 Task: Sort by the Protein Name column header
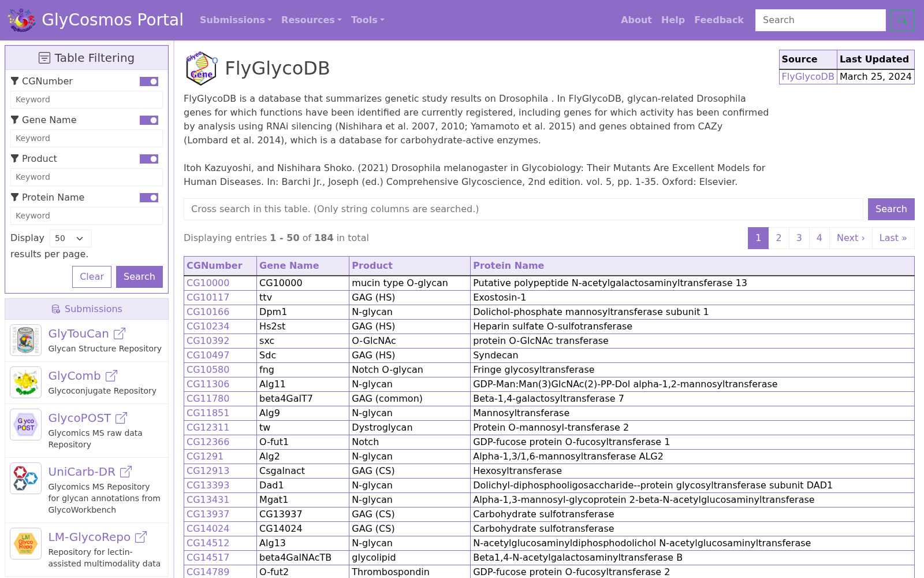pos(508,266)
